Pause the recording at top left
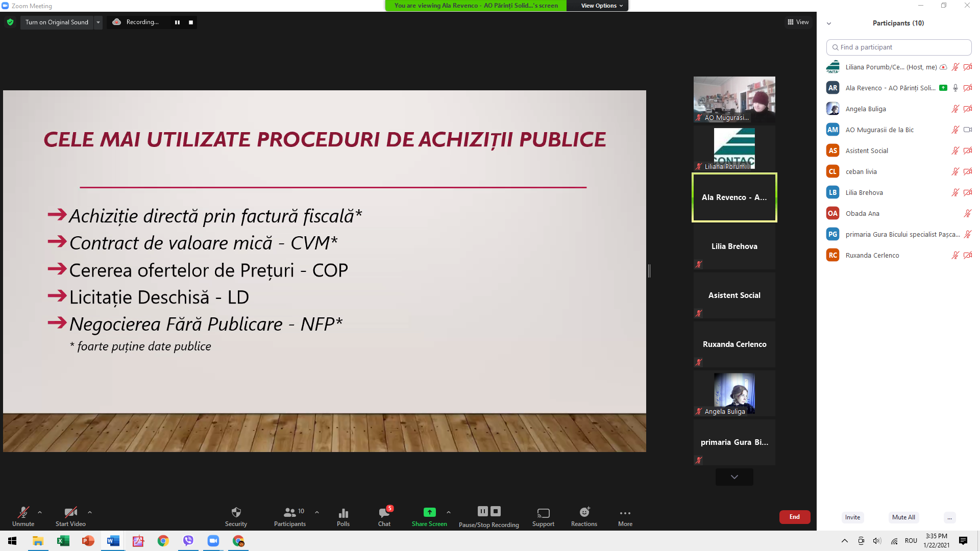The image size is (980, 551). click(177, 22)
